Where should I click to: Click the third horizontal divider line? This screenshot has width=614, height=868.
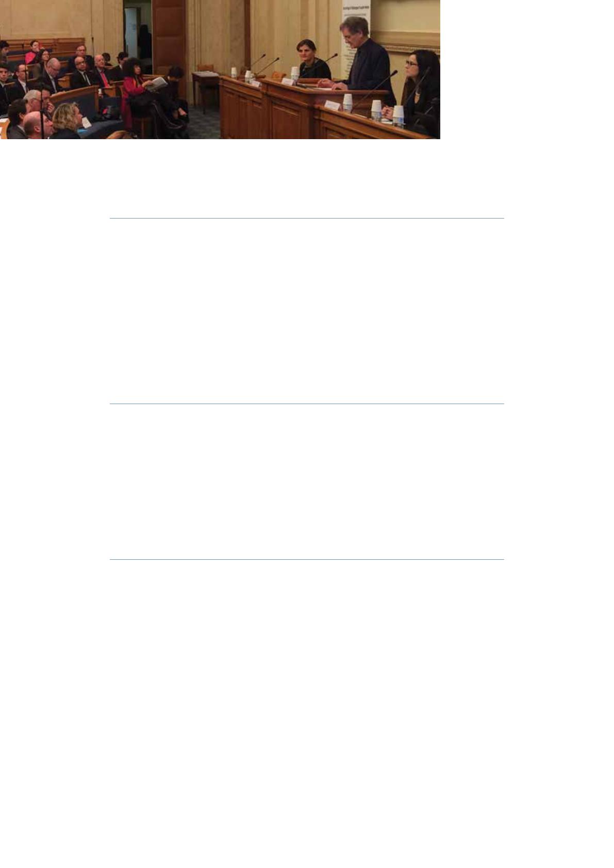tap(306, 559)
